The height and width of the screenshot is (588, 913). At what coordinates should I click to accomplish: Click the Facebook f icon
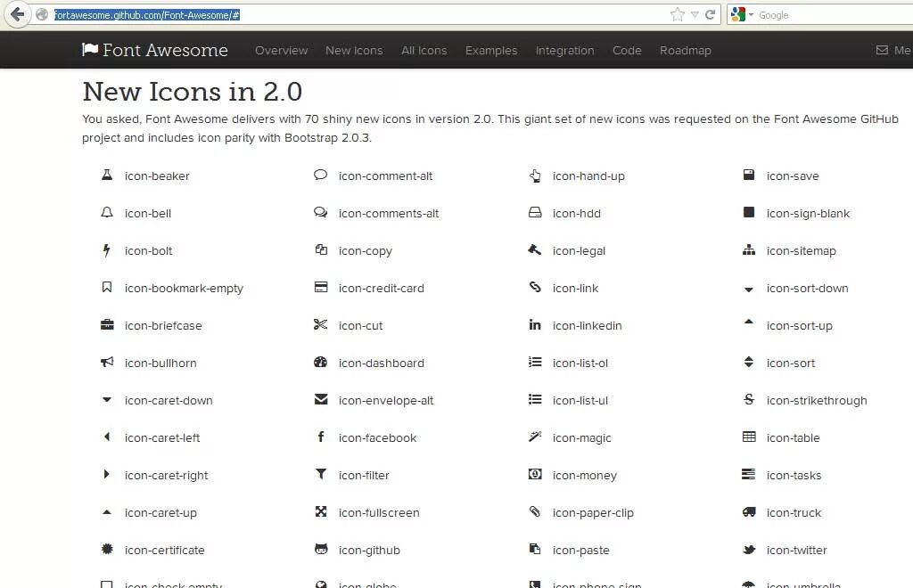[x=320, y=437]
